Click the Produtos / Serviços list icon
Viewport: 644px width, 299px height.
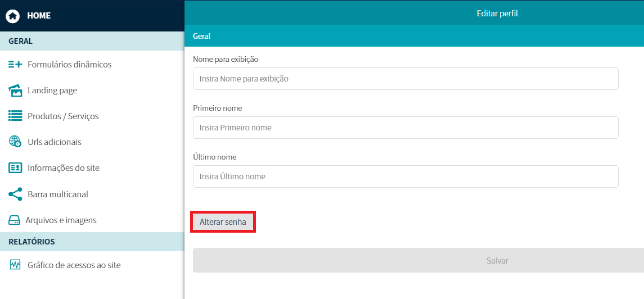click(x=15, y=116)
